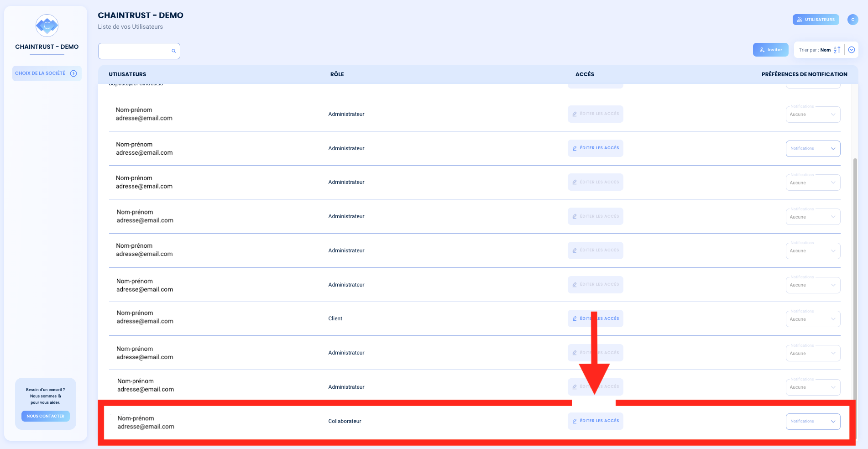Viewport: 868px width, 449px height.
Task: Open the Choix de la société selector
Action: (x=47, y=73)
